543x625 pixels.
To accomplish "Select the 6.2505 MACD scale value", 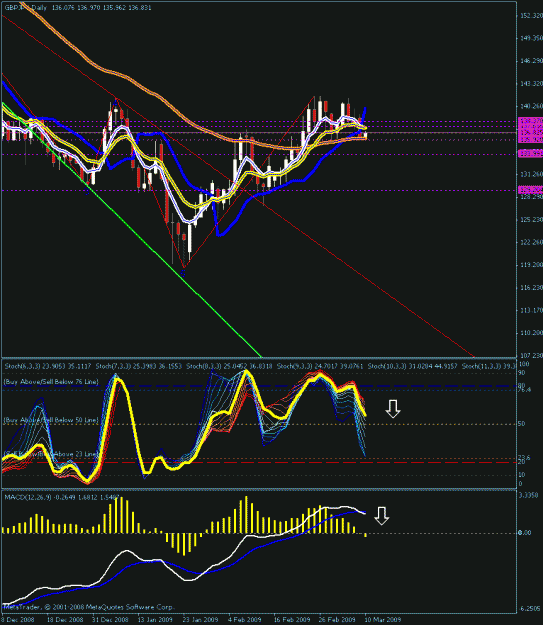I will (531, 609).
